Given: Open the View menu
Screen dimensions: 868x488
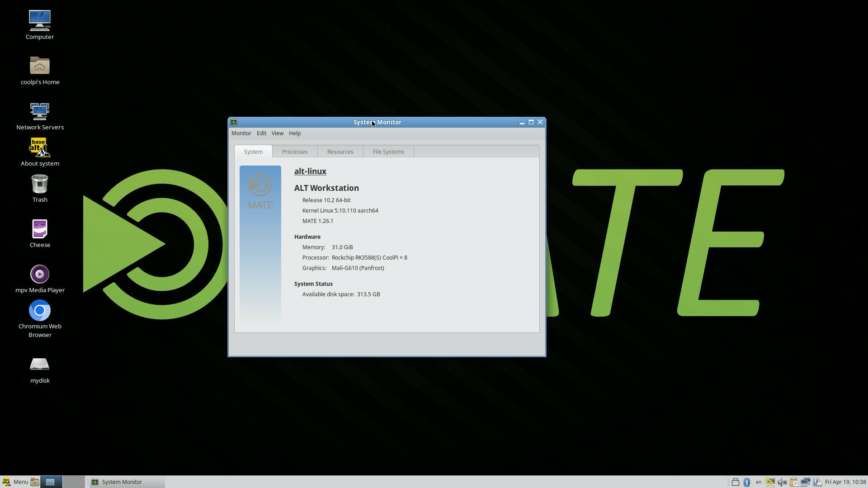Looking at the screenshot, I should (278, 133).
